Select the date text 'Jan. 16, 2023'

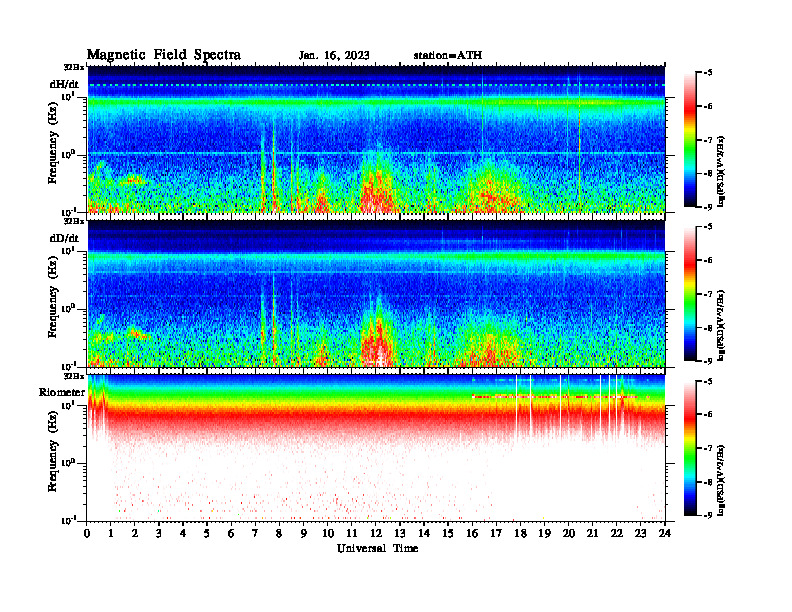(x=334, y=56)
